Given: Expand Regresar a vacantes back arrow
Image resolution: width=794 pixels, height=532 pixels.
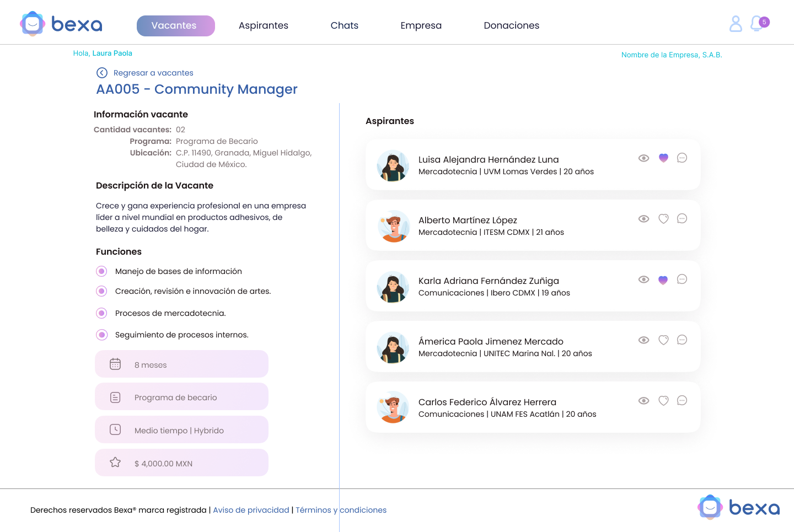Looking at the screenshot, I should click(x=102, y=72).
